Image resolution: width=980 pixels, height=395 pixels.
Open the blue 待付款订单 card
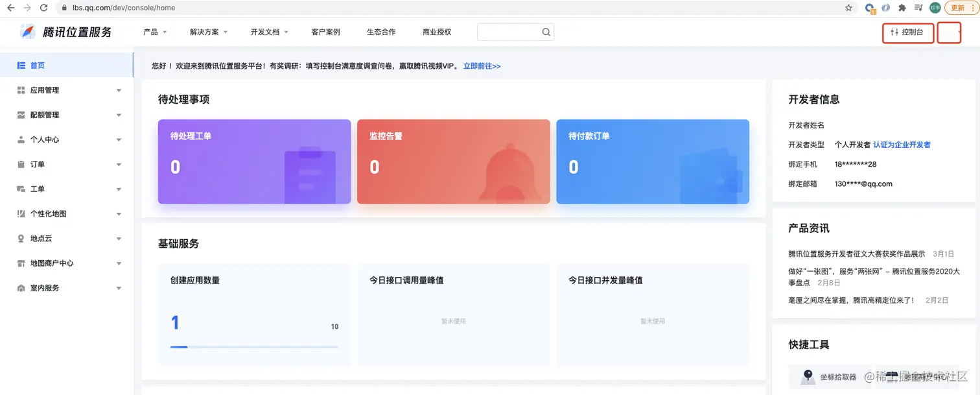tap(653, 162)
